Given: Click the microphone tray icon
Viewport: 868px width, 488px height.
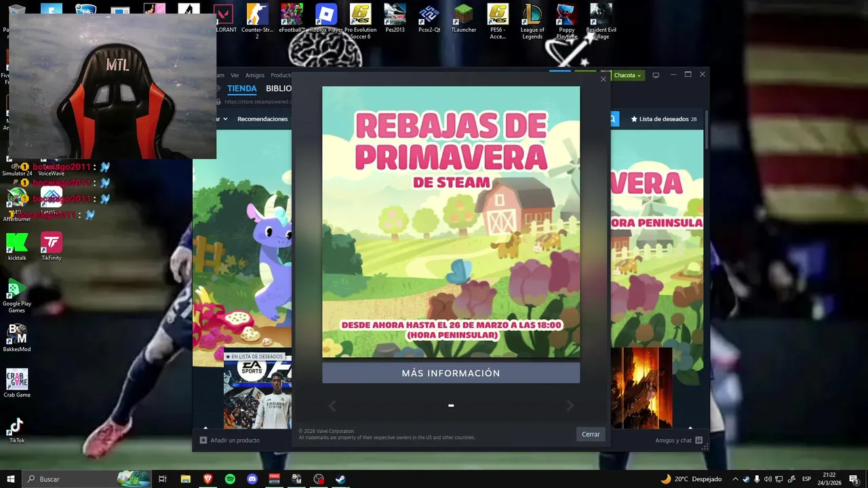Looking at the screenshot, I should click(757, 479).
